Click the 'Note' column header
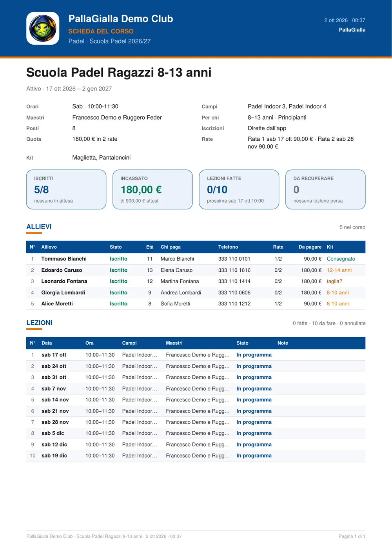The height and width of the screenshot is (554, 392). (283, 343)
